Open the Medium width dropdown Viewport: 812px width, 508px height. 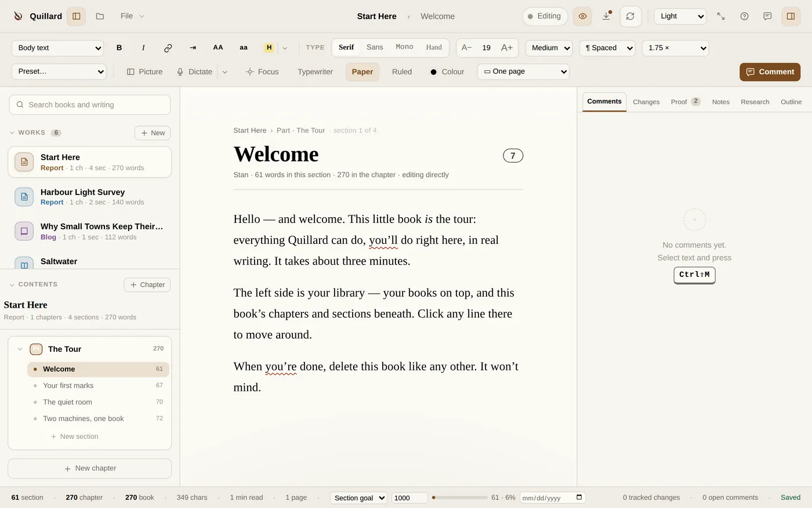(549, 48)
